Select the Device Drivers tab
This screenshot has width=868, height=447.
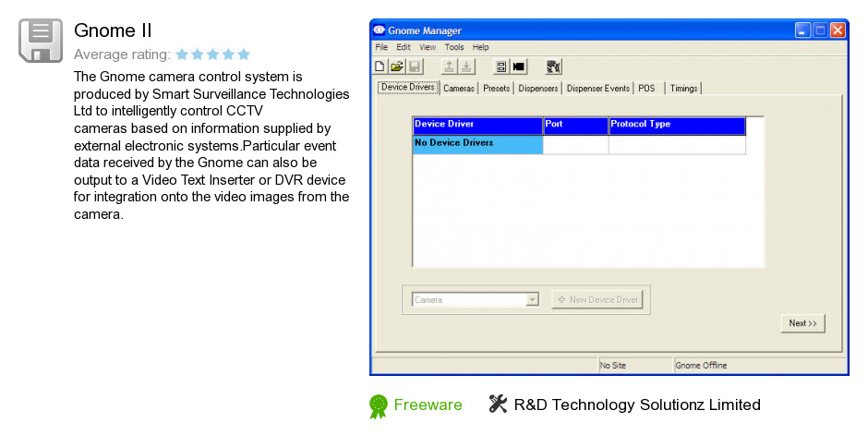click(408, 87)
